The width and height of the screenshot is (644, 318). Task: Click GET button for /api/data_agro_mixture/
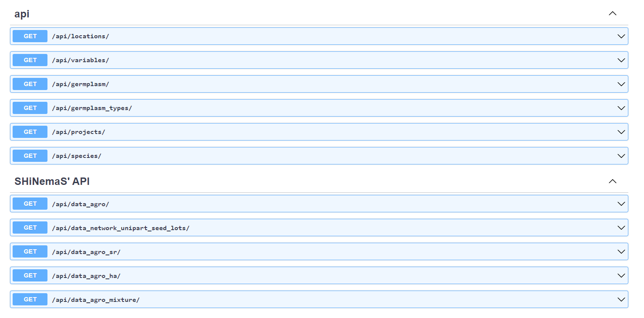(30, 299)
